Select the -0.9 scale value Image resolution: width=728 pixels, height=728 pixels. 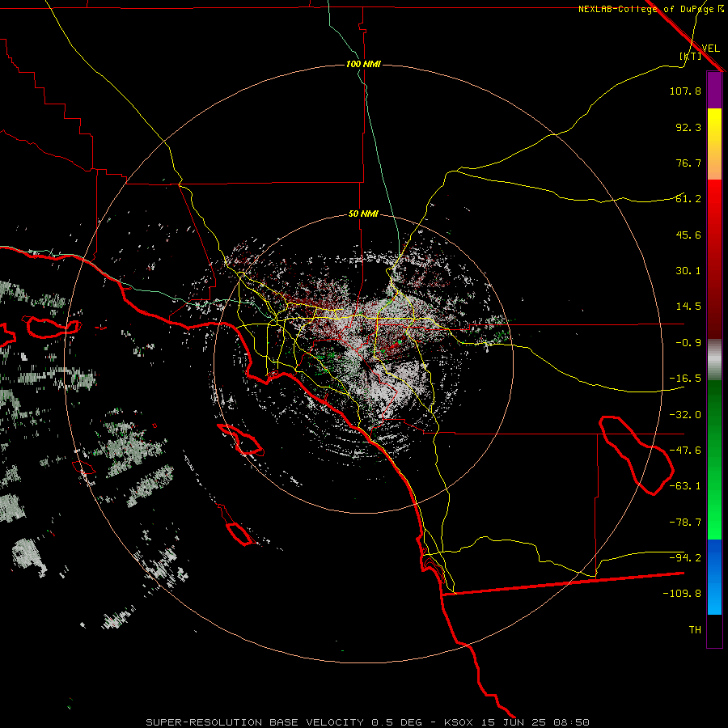coord(688,343)
